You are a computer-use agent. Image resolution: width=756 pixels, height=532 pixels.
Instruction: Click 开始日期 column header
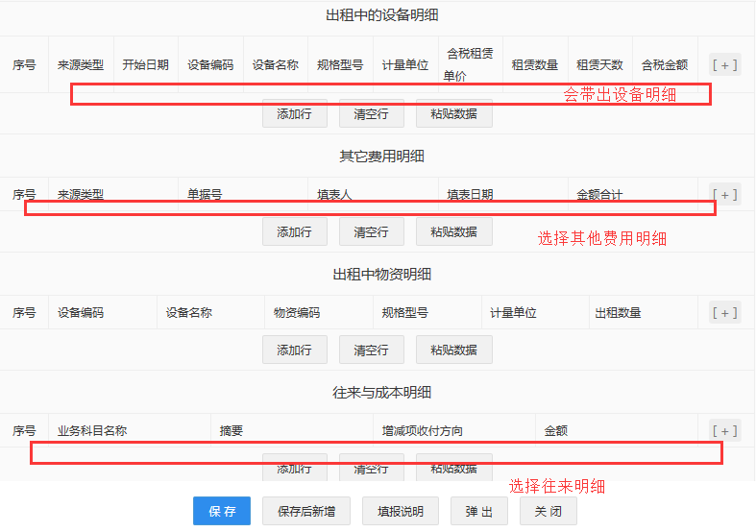[x=146, y=65]
